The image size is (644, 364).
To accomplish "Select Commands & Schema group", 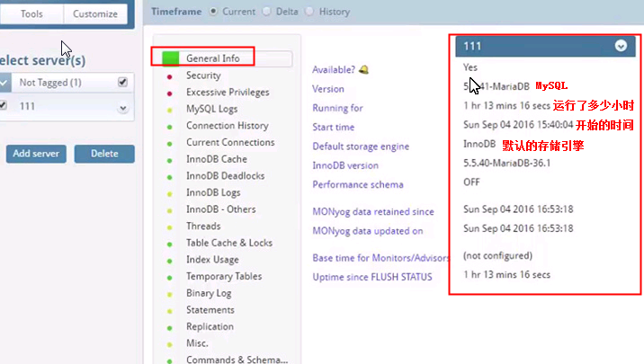I will coord(237,360).
